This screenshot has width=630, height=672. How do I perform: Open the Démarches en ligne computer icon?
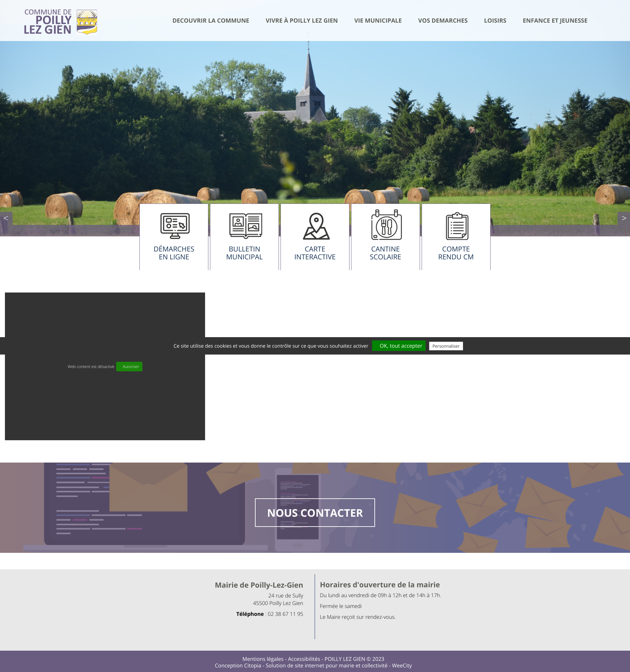pyautogui.click(x=175, y=226)
